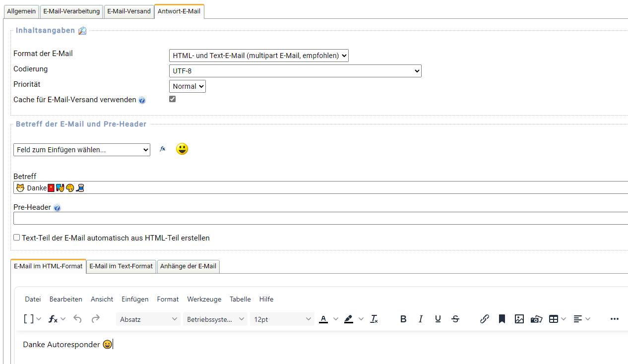Expand the Codierung UTF-8 dropdown
628x364 pixels.
295,71
